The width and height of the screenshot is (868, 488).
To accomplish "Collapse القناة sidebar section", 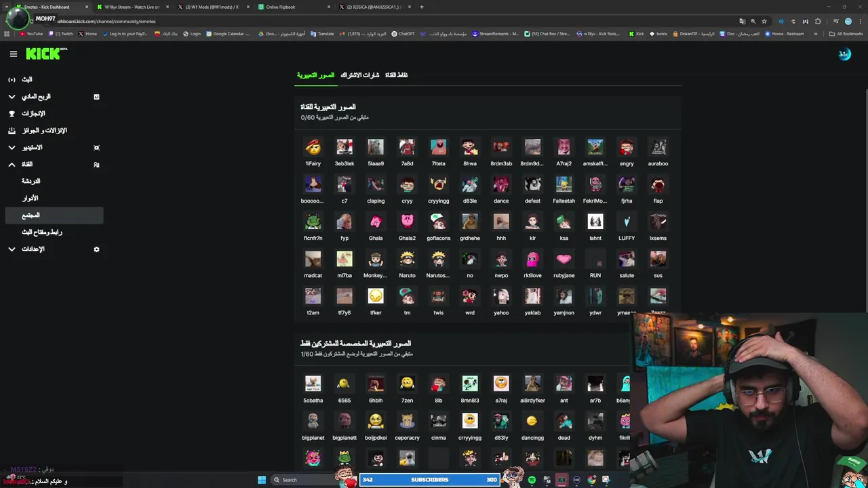I will pos(54,164).
